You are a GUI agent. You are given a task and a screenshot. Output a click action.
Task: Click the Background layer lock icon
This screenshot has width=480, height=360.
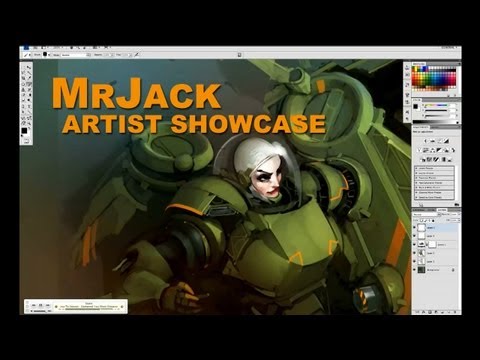[x=453, y=270]
